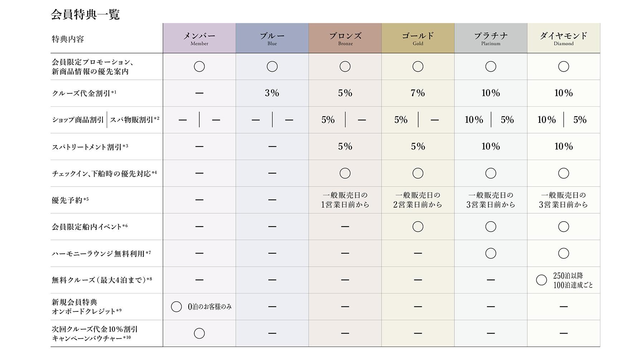Click Bronze circle for priority check-in
This screenshot has height=349, width=644.
345,173
